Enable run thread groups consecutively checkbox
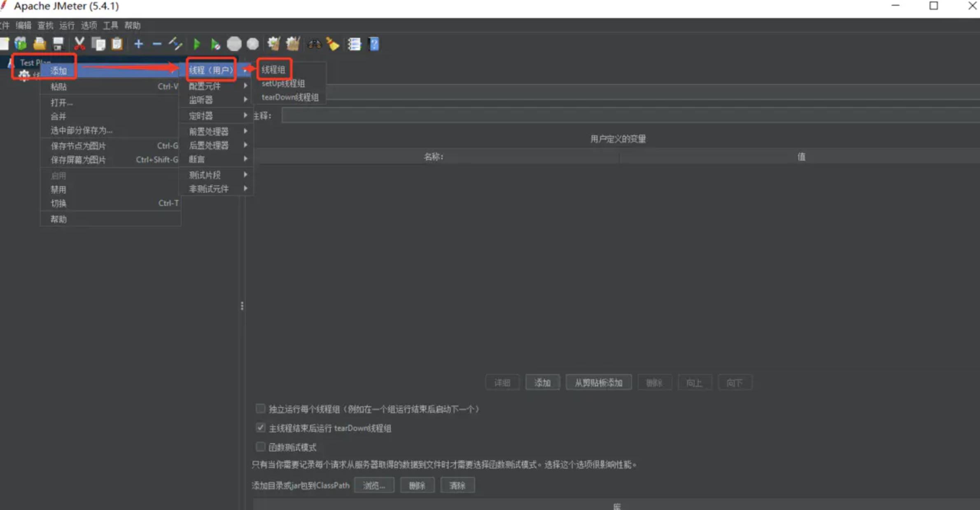 260,409
